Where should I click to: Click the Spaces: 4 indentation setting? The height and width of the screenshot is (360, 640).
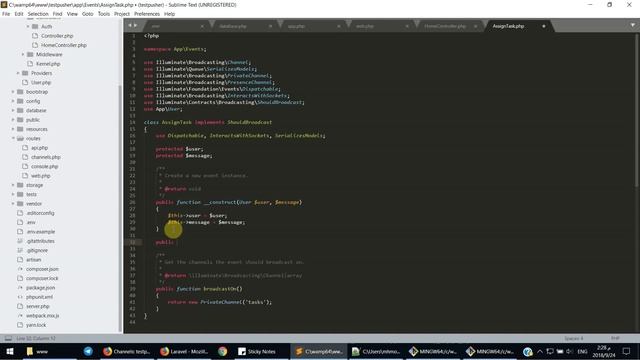click(573, 338)
